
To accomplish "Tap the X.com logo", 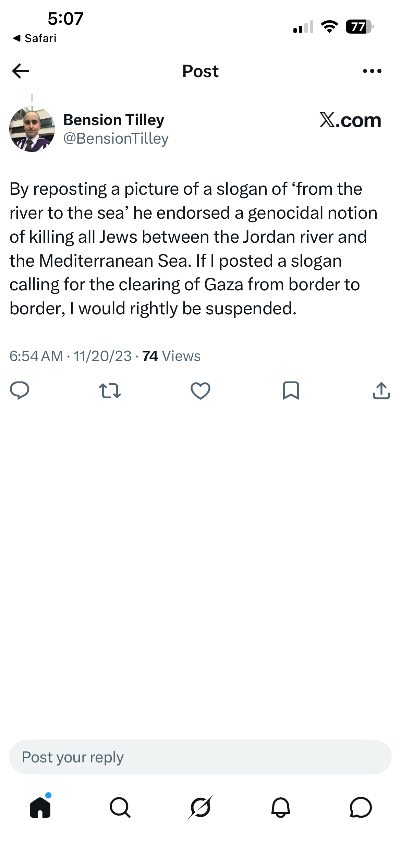I will pyautogui.click(x=350, y=120).
